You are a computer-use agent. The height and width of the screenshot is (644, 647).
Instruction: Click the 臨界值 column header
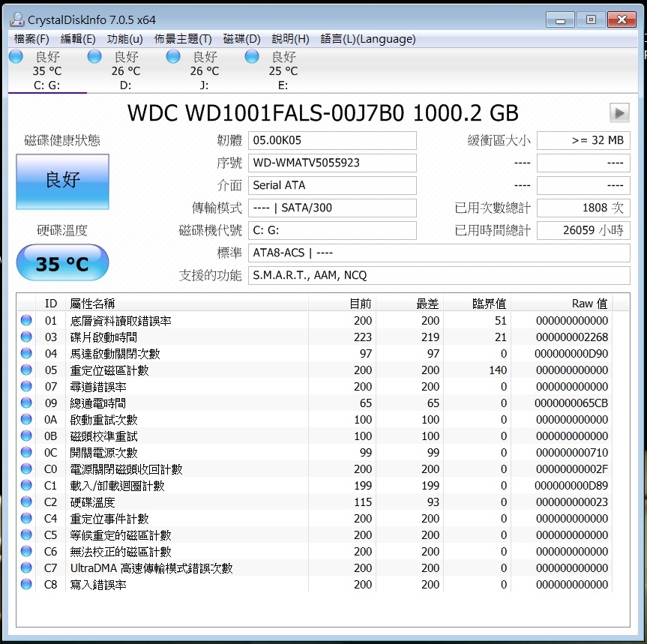(478, 304)
